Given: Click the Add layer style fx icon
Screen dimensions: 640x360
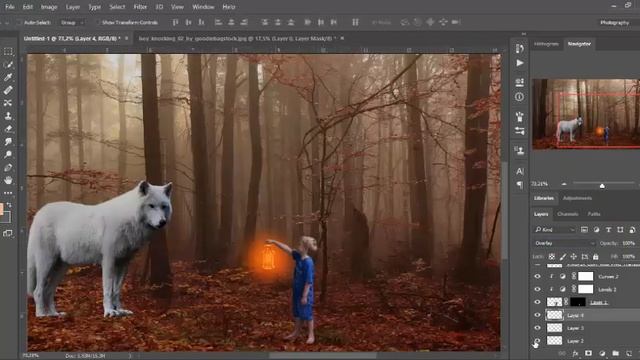Looking at the screenshot, I should pyautogui.click(x=575, y=353).
